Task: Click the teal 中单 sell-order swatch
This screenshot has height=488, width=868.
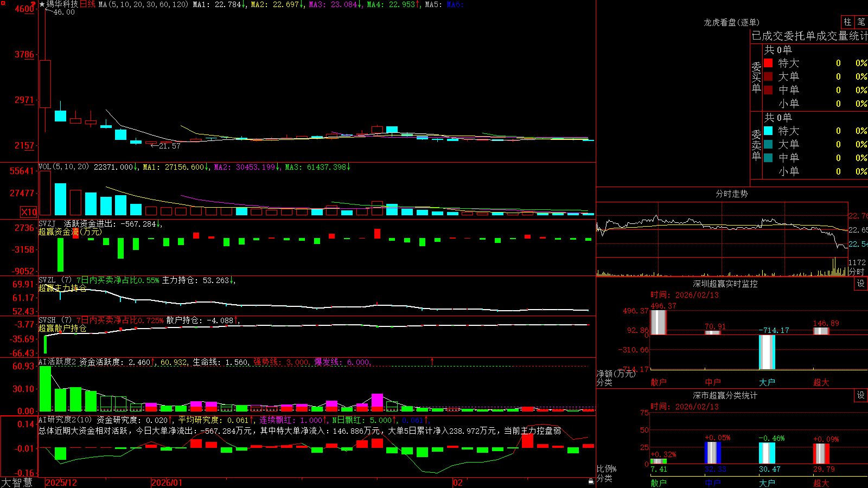Action: click(768, 158)
